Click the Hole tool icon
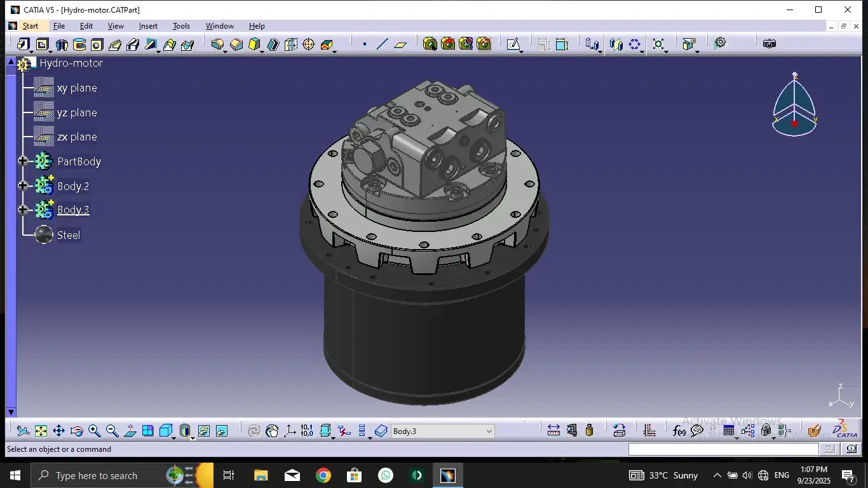 (x=97, y=44)
